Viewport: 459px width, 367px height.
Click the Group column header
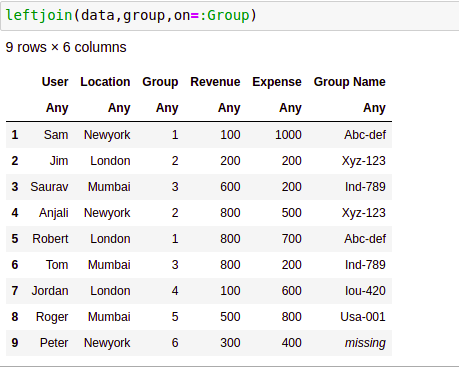click(x=160, y=82)
